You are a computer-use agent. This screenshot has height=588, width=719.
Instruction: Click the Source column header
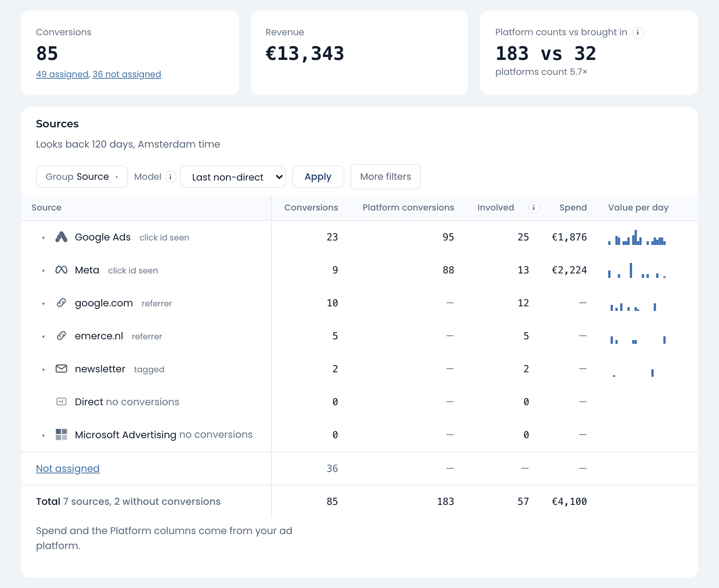[46, 207]
